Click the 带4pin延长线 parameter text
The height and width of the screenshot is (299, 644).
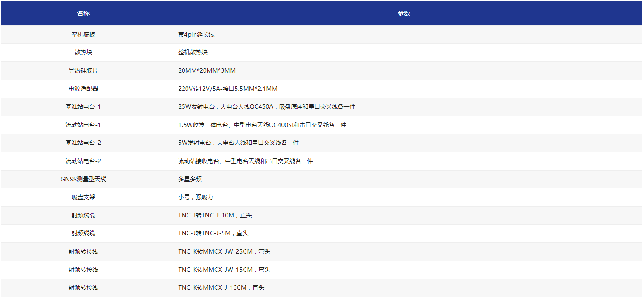click(x=196, y=34)
